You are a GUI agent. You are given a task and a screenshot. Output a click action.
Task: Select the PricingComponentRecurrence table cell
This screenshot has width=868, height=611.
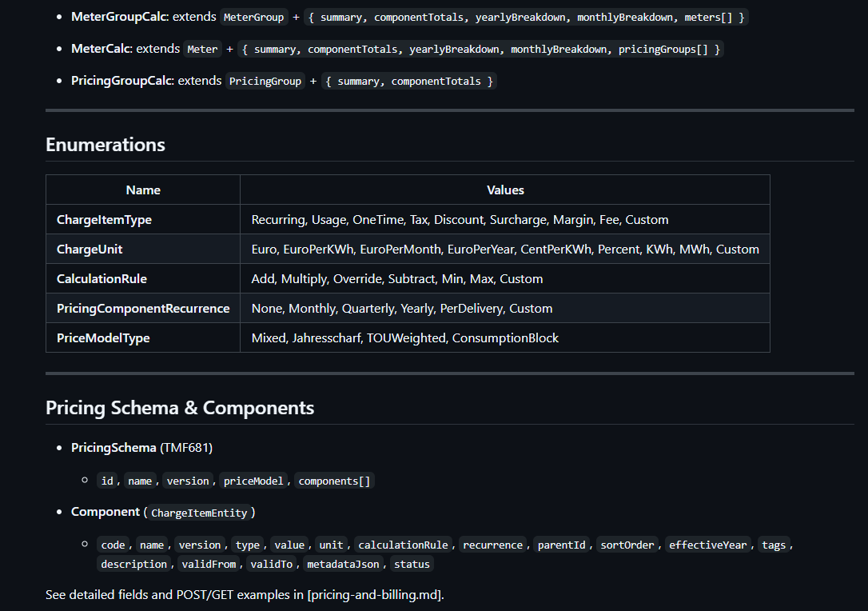point(143,308)
